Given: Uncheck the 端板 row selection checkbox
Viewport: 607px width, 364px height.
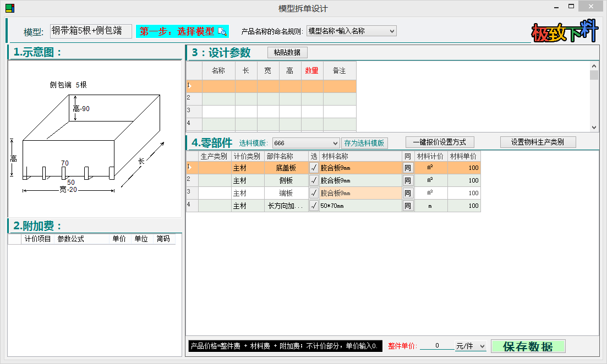Looking at the screenshot, I should [x=314, y=193].
